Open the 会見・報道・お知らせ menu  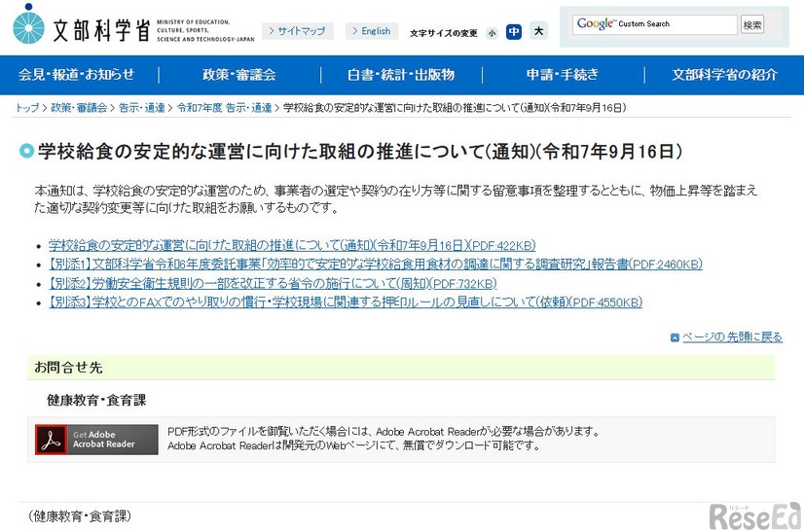pos(76,75)
